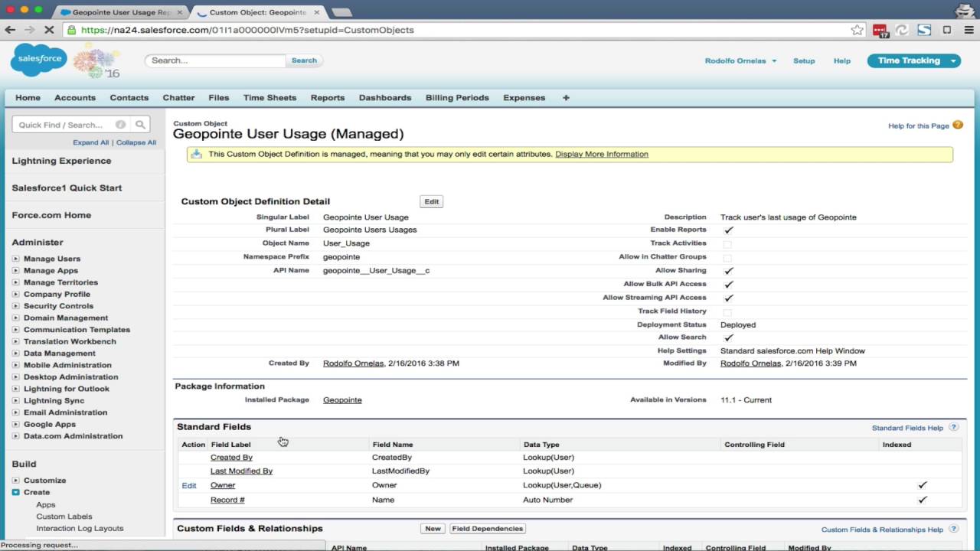Click the Collapse All link

136,142
